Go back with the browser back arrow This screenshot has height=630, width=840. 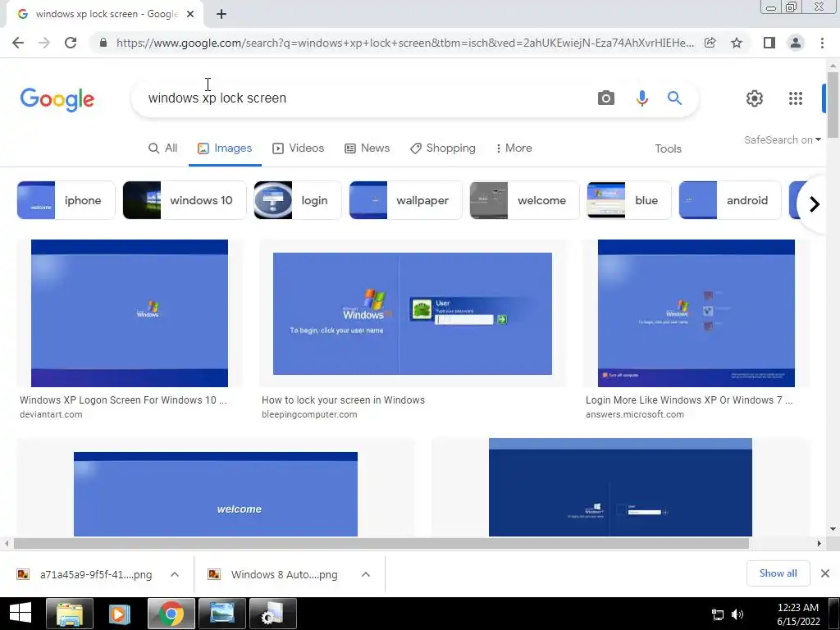click(18, 43)
